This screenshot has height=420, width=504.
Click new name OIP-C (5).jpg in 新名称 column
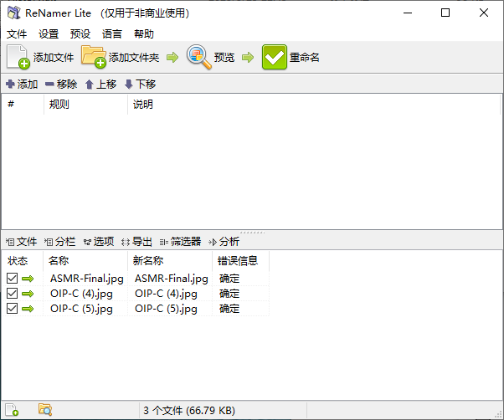tap(166, 309)
